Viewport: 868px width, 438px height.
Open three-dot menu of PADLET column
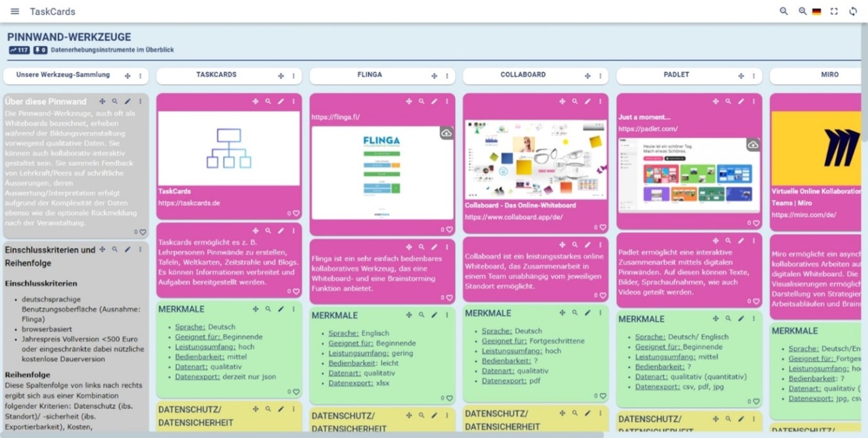[x=754, y=76]
